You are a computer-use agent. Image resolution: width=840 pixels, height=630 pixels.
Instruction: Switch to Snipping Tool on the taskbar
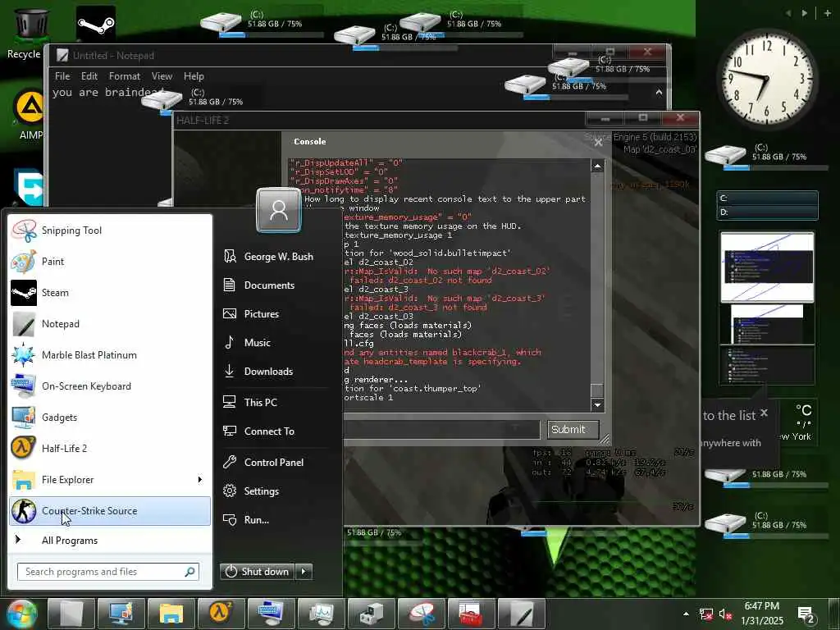point(422,614)
